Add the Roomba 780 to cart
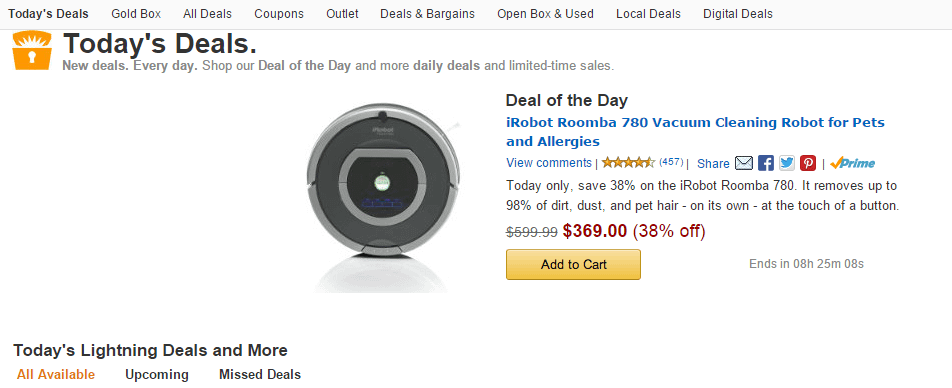 (573, 264)
